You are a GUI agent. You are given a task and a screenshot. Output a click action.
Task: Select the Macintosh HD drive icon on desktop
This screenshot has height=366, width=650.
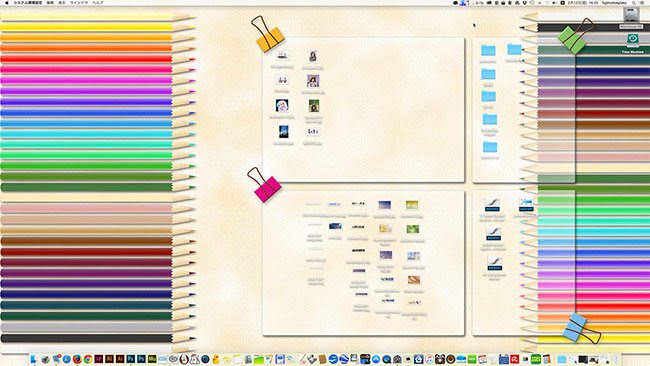pyautogui.click(x=631, y=15)
